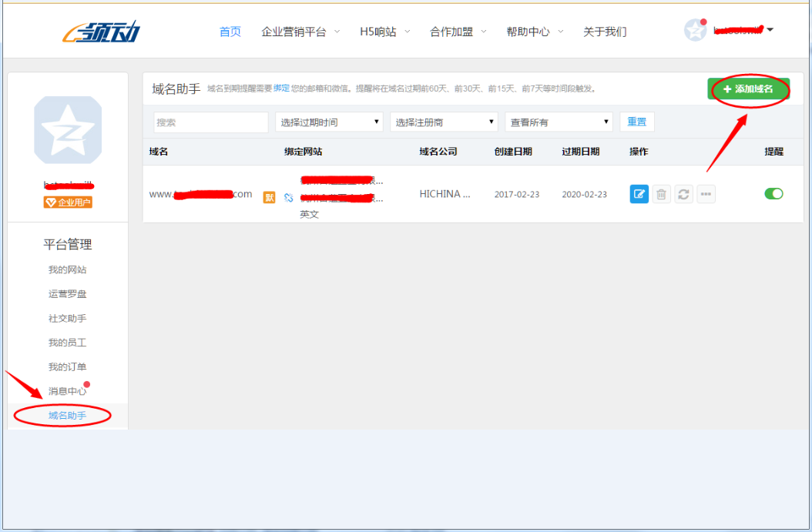Toggle the domain expiry reminder switch
The image size is (812, 532).
click(x=773, y=193)
